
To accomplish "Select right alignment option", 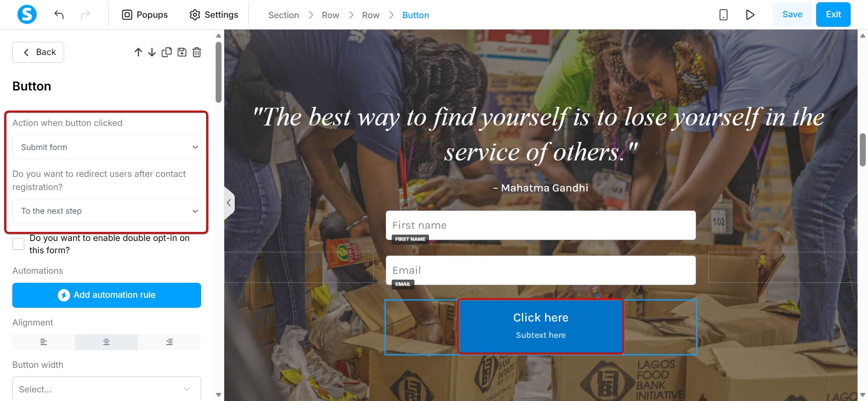I will pos(169,342).
